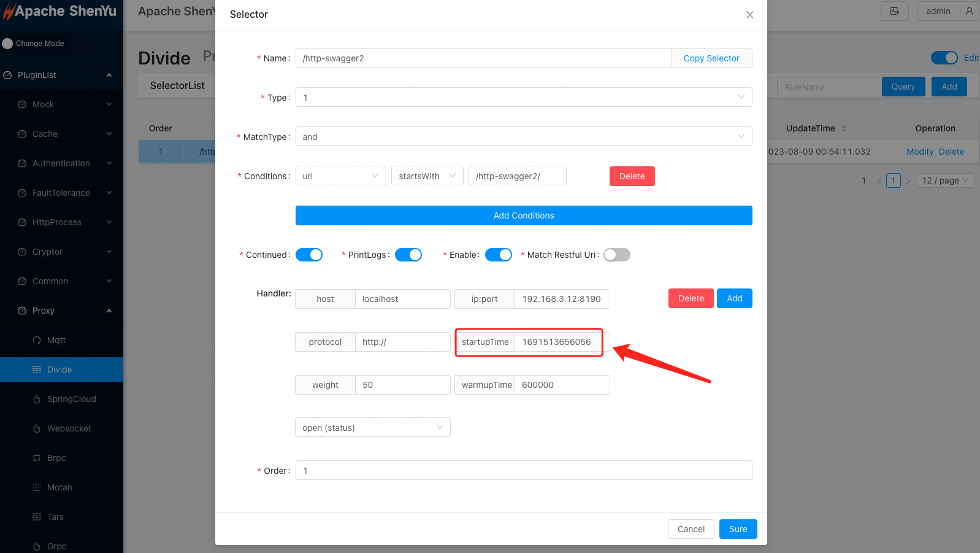Open the open (status) dropdown
The width and height of the screenshot is (980, 553).
point(372,427)
